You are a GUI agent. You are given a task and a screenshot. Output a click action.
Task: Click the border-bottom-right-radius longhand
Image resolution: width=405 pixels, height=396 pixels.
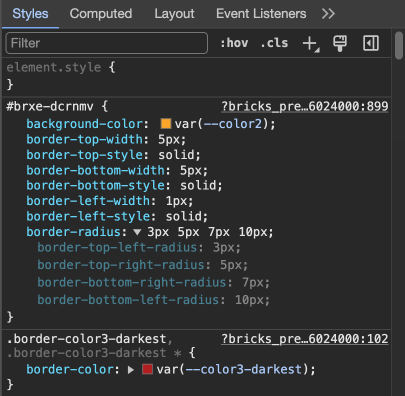tap(132, 283)
